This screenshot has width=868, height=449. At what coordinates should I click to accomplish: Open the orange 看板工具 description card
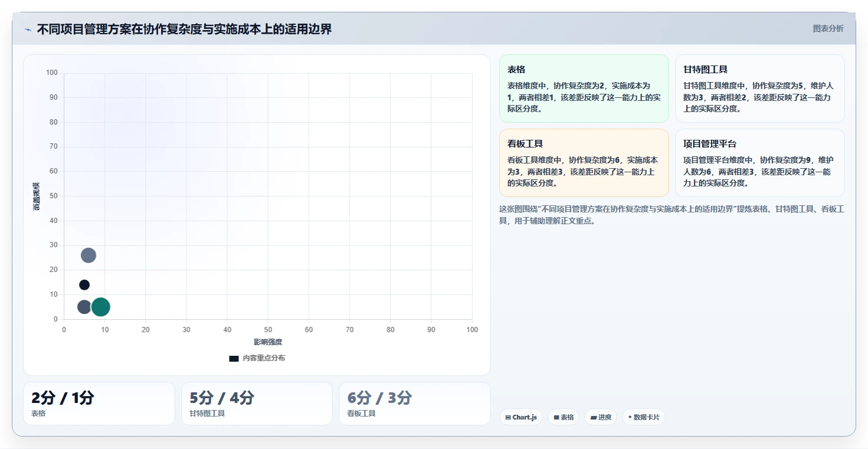click(x=584, y=163)
